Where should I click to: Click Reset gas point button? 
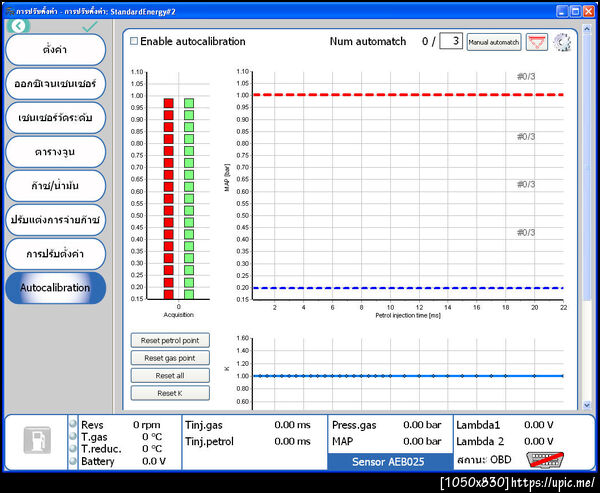[x=170, y=358]
